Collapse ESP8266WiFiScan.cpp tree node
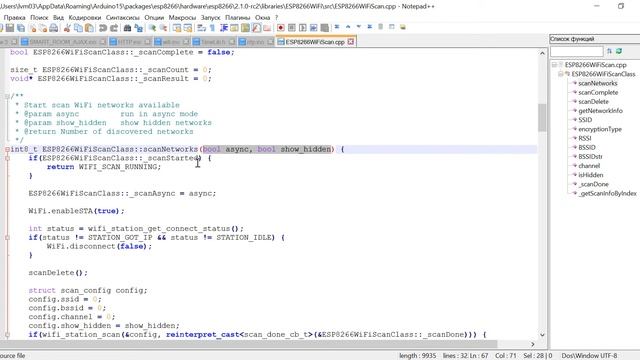The image size is (640, 360). [x=554, y=65]
